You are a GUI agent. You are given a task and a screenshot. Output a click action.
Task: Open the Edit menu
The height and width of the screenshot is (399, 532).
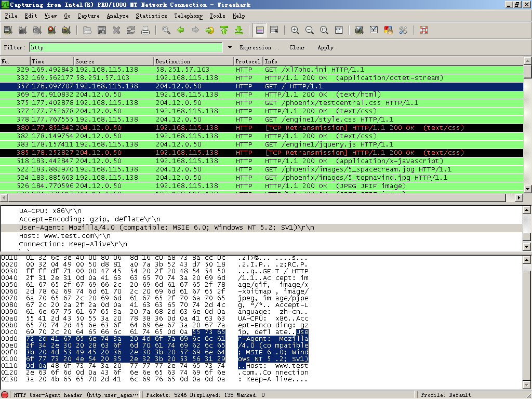click(x=31, y=16)
